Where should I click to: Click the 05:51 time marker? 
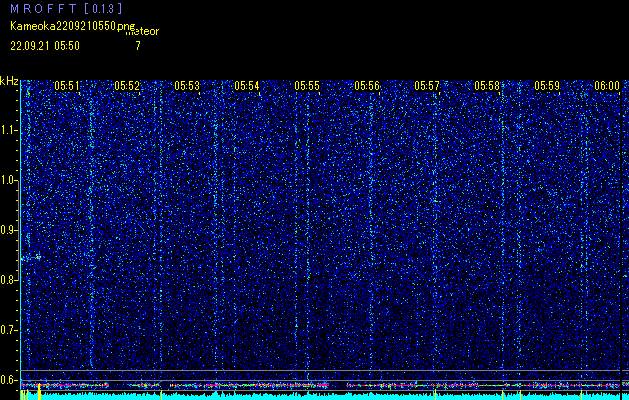67,85
